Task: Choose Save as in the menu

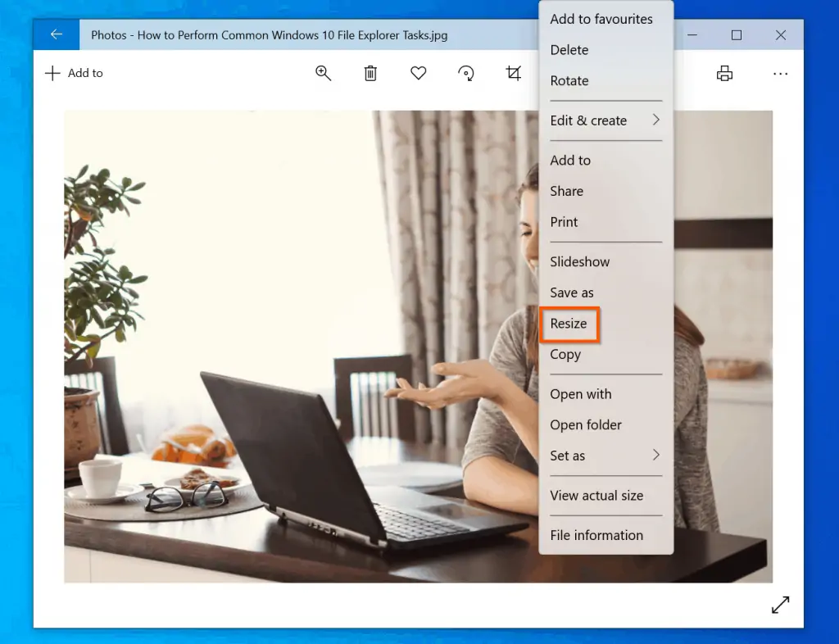Action: tap(605, 293)
